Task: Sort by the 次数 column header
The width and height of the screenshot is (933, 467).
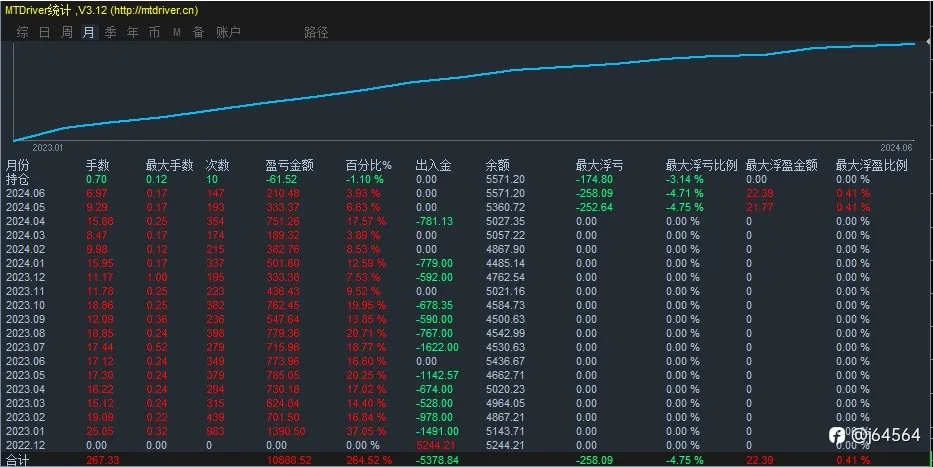Action: click(218, 165)
